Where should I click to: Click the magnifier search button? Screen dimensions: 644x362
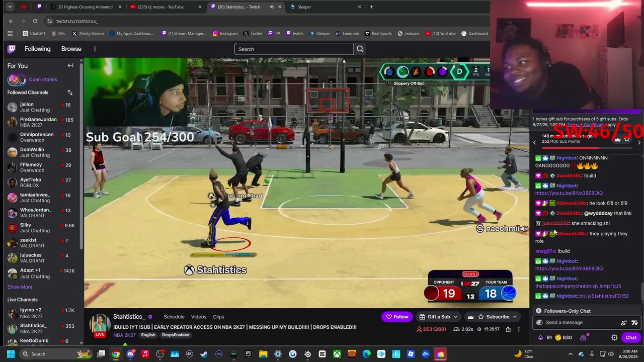(360, 49)
